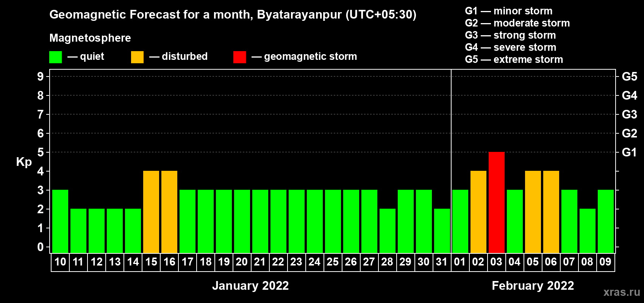Select the orange bar for January 15

click(x=151, y=212)
